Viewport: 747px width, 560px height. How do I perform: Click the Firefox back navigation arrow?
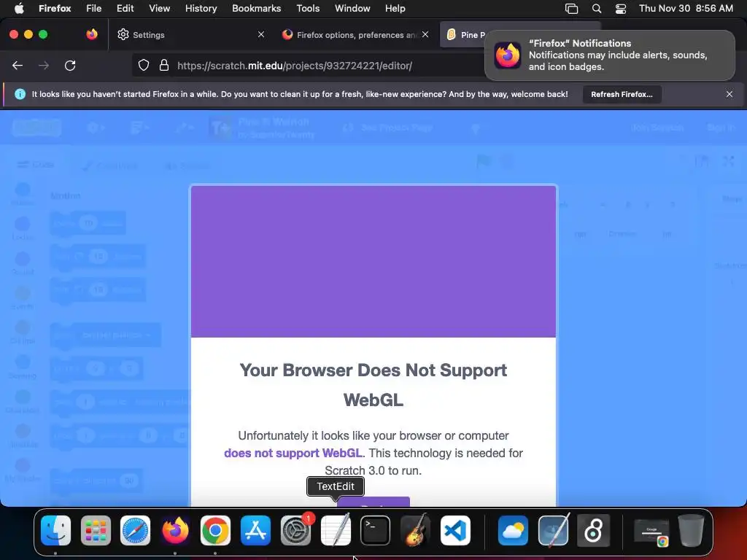pyautogui.click(x=18, y=66)
